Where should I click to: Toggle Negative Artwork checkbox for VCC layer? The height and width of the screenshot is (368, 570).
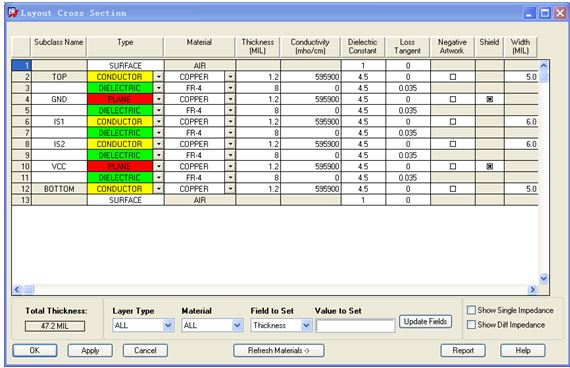(453, 166)
